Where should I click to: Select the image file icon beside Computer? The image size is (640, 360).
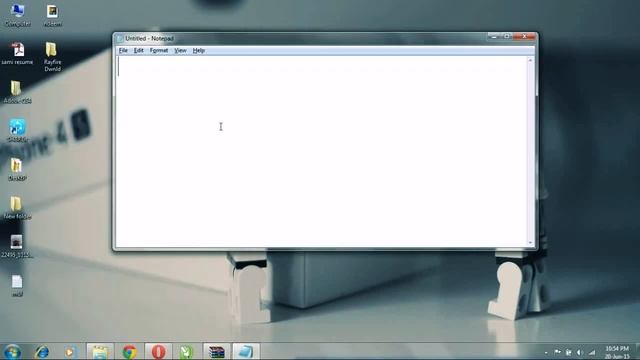click(x=53, y=16)
